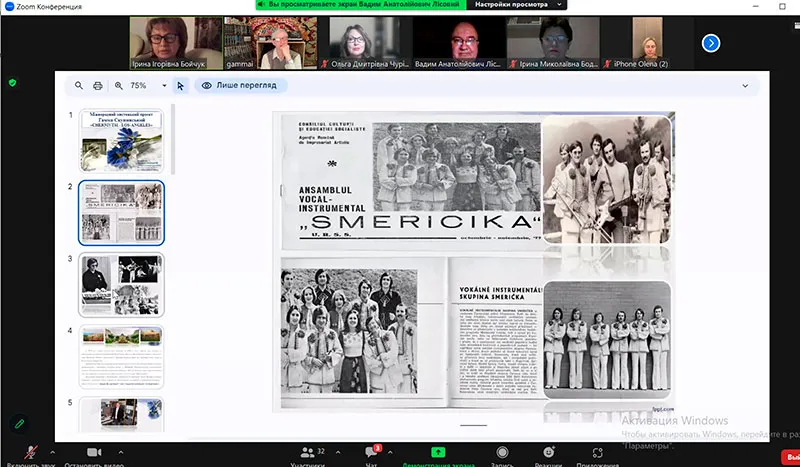Show next participants with the blue arrow

point(711,43)
